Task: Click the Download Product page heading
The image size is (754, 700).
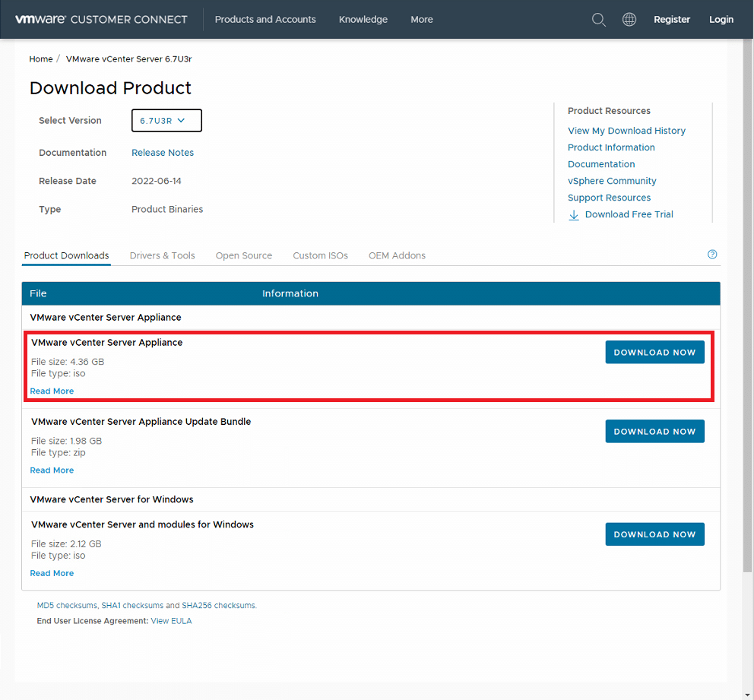Action: pos(110,88)
